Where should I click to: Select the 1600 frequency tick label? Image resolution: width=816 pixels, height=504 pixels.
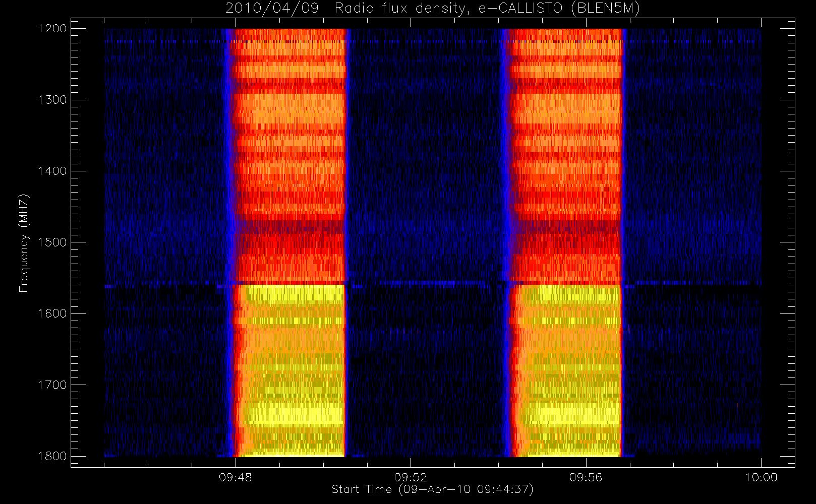click(52, 313)
